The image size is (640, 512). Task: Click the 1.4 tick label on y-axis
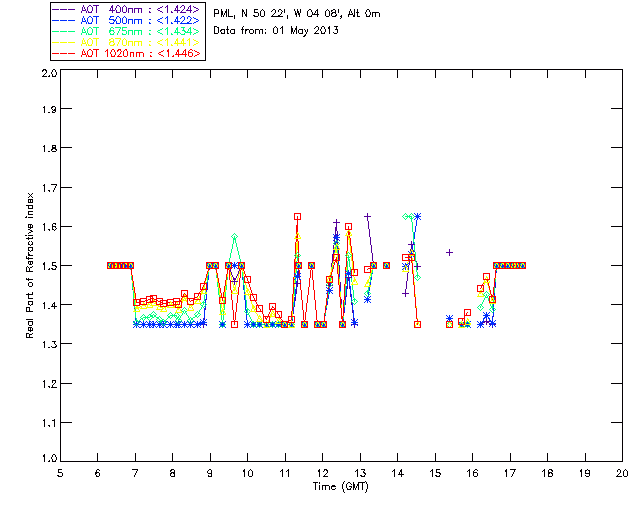[x=49, y=305]
